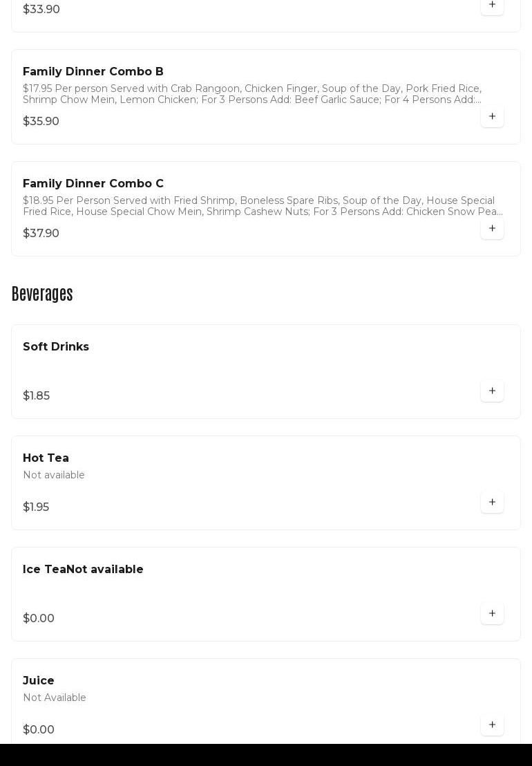This screenshot has height=766, width=532.
Task: Expand truncated Combo C description text
Action: 263,206
